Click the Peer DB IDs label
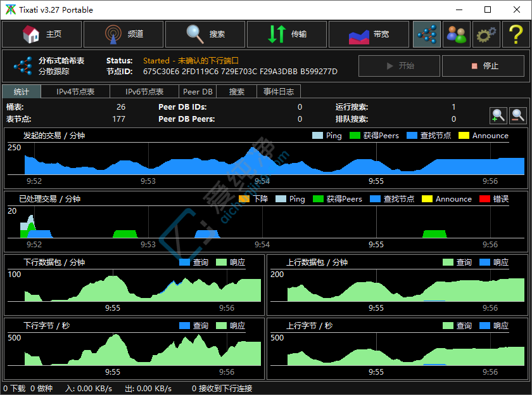 point(182,107)
